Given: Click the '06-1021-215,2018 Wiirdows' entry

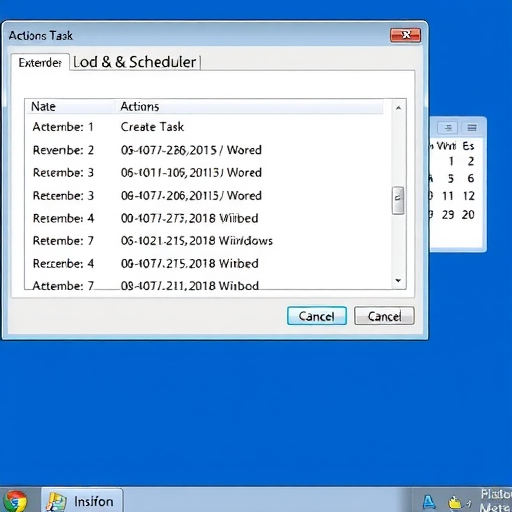Looking at the screenshot, I should [197, 241].
